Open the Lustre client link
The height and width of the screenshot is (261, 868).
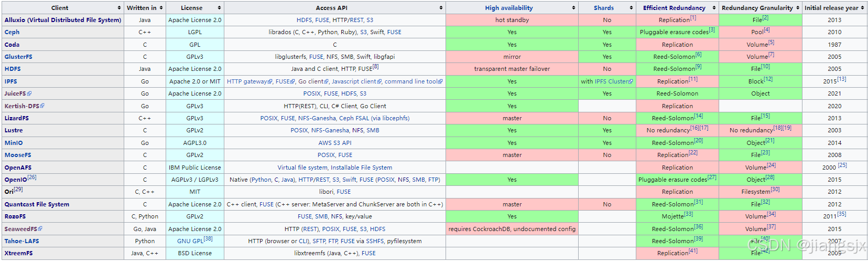pyautogui.click(x=14, y=130)
